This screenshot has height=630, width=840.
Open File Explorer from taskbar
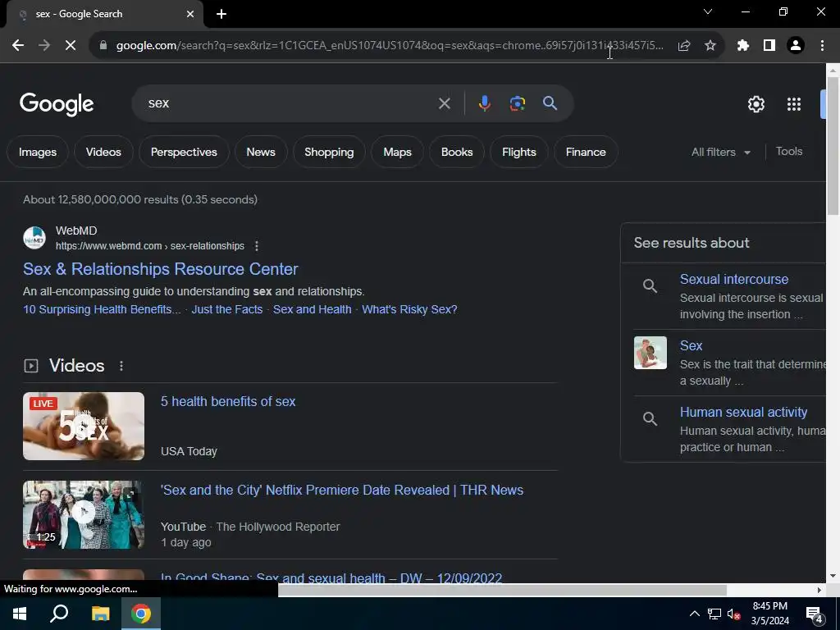(x=100, y=614)
